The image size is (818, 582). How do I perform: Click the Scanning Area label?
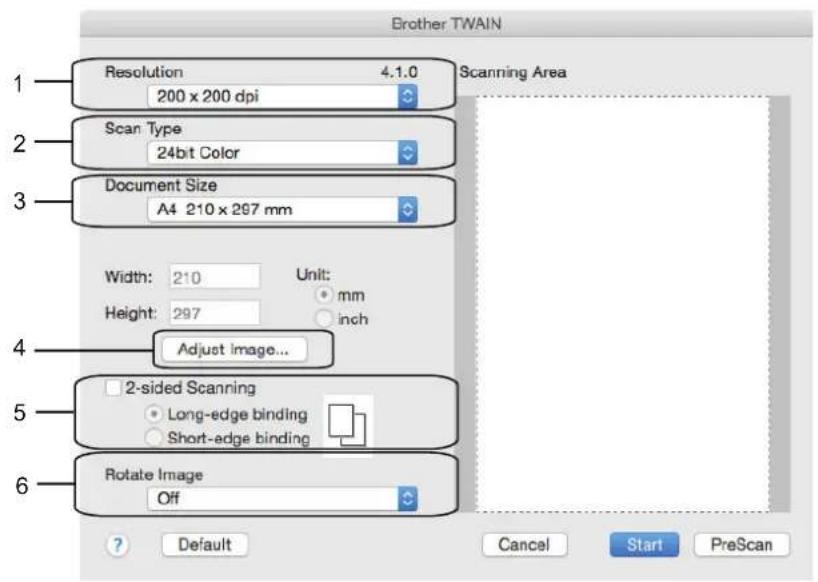click(513, 72)
